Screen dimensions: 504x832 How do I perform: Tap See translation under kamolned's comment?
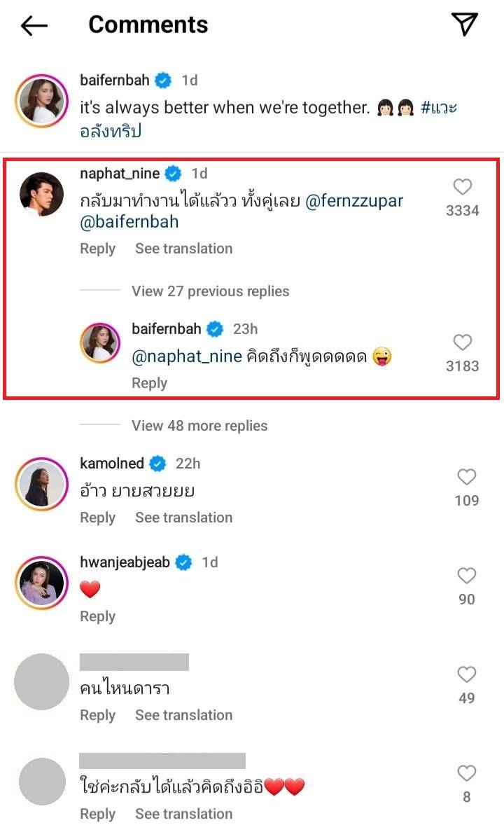[x=183, y=518]
